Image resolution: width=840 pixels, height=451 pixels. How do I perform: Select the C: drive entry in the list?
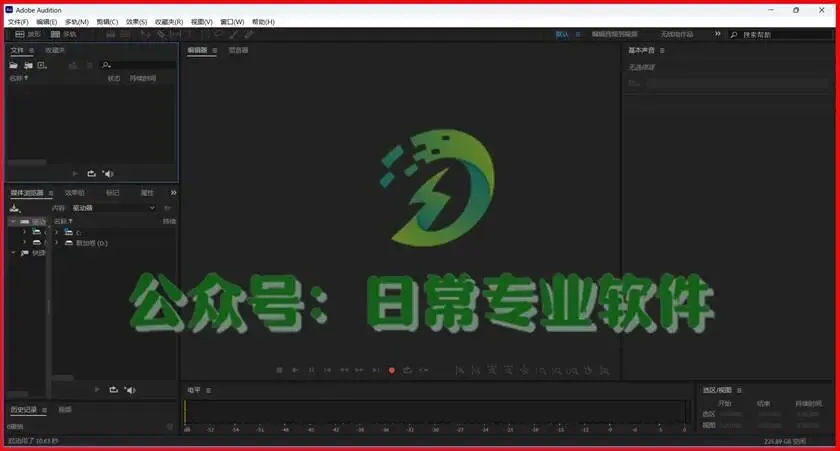(x=78, y=232)
